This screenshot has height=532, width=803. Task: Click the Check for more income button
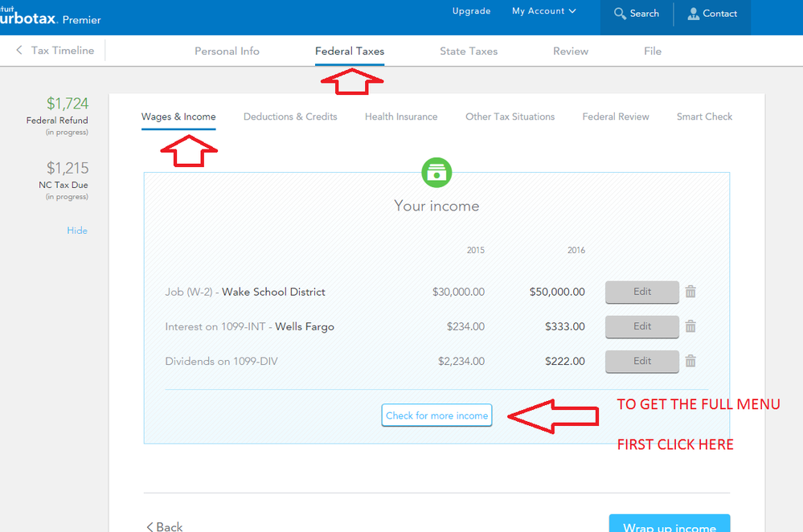coord(436,415)
